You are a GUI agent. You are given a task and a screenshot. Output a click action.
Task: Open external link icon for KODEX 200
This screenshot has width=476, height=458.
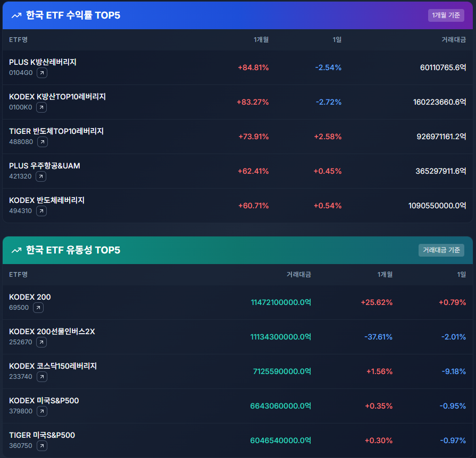38,308
